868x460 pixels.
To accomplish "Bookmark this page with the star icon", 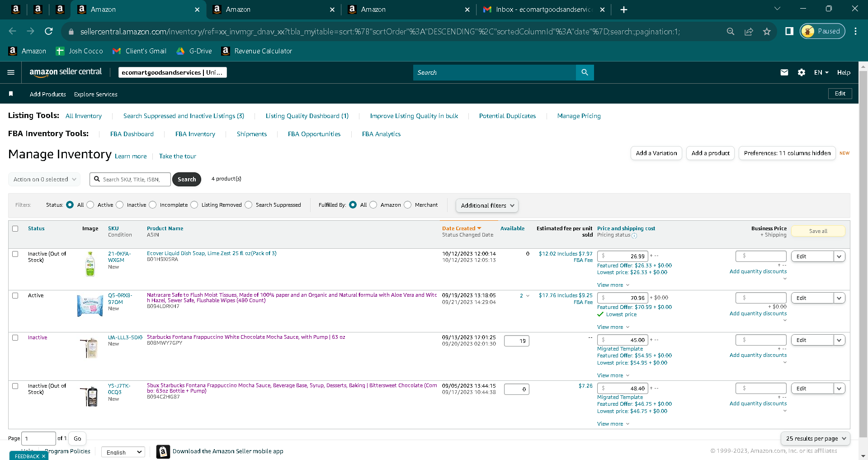I will (x=767, y=31).
